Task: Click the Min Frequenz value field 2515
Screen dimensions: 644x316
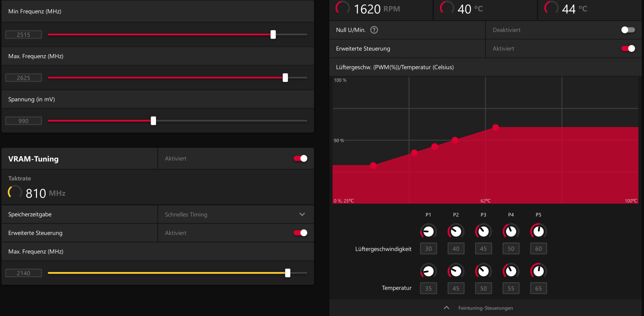Action: point(24,35)
